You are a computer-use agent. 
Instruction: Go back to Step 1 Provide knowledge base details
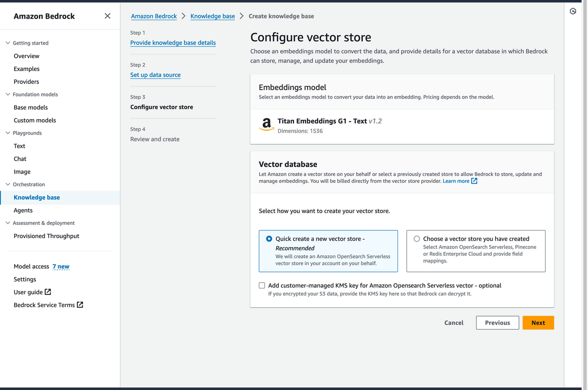[173, 43]
